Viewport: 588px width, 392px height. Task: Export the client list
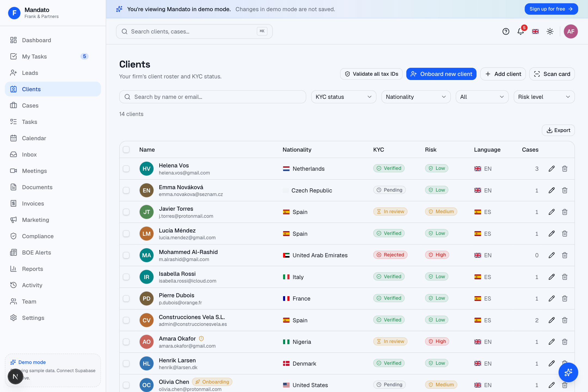point(558,130)
